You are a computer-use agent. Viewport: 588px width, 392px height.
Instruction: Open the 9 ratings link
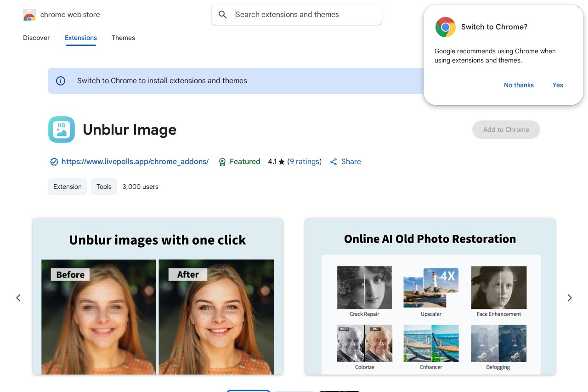(305, 162)
